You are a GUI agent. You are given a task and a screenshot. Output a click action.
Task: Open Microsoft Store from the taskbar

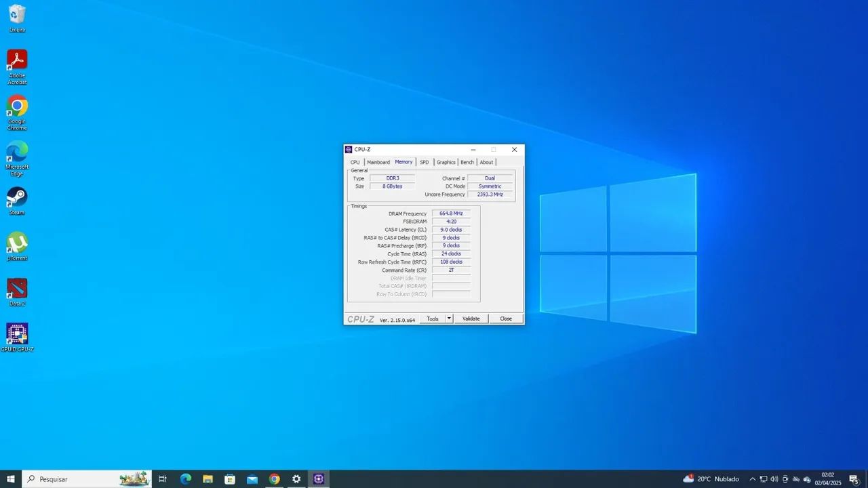pyautogui.click(x=230, y=479)
